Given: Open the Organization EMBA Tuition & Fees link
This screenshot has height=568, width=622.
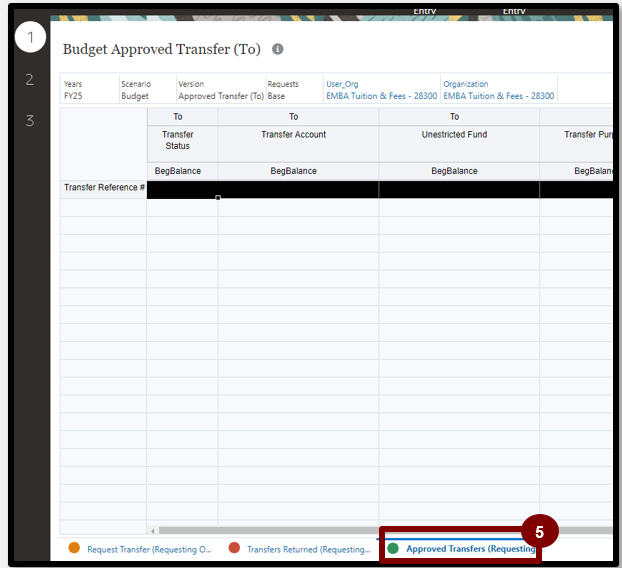Looking at the screenshot, I should click(498, 96).
